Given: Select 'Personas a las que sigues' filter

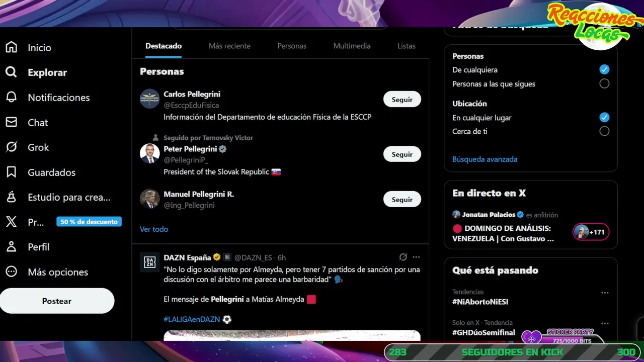Looking at the screenshot, I should coord(604,83).
